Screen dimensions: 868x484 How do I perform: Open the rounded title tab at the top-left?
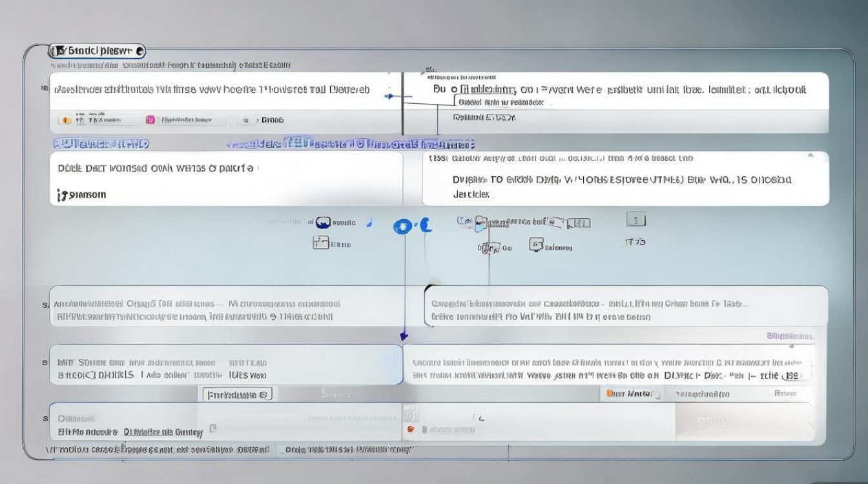click(x=96, y=50)
